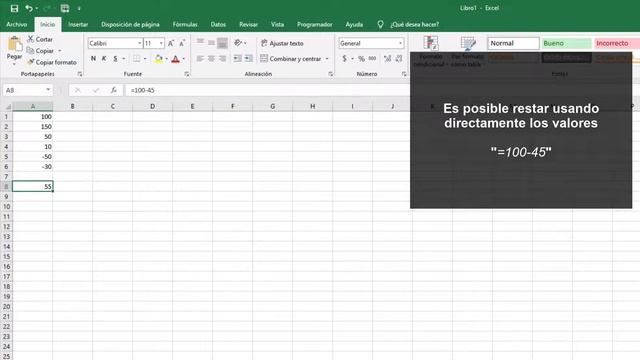
Task: Click the align left icon
Action: [x=200, y=59]
